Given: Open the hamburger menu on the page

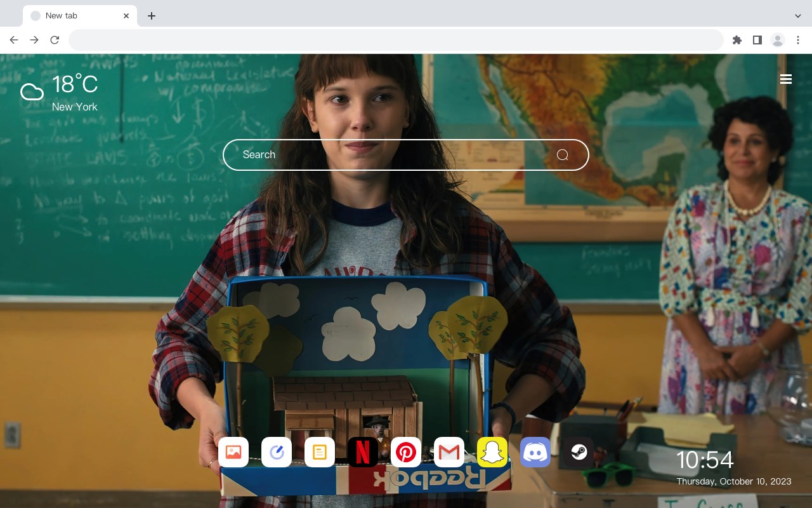Looking at the screenshot, I should (x=786, y=79).
